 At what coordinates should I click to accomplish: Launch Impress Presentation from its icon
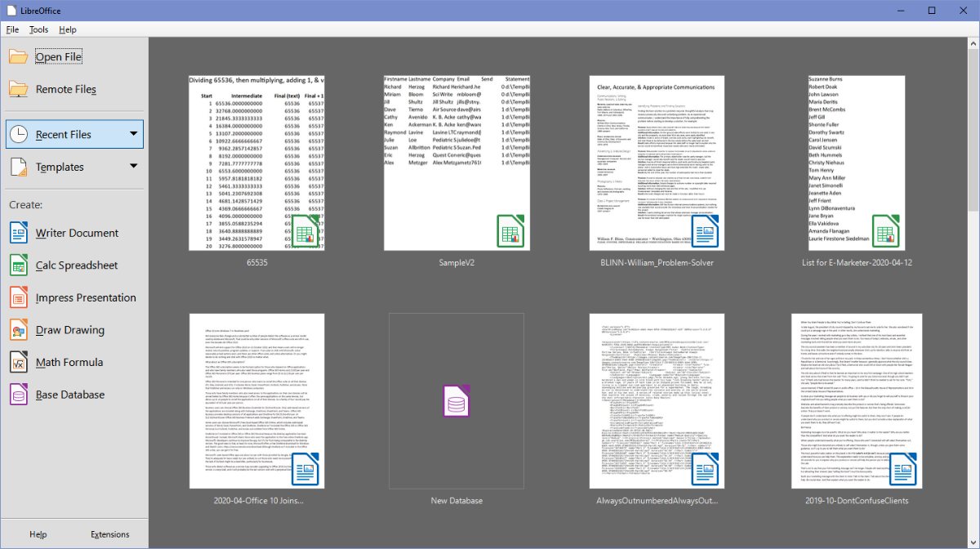pos(19,297)
